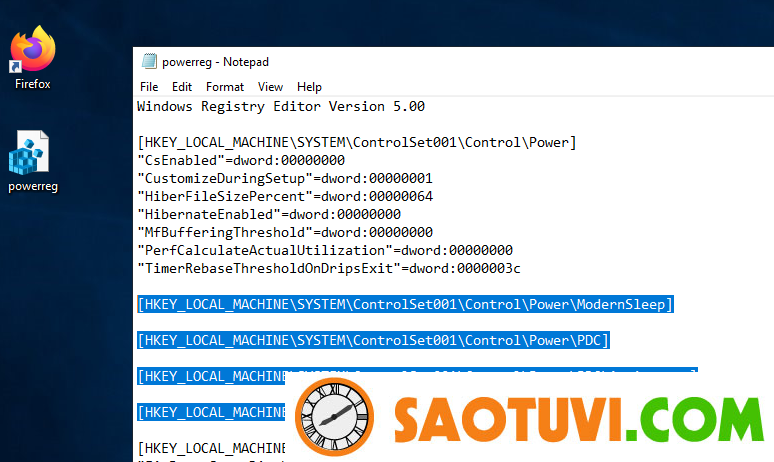Click the "CsEnabled" dword entry
The image size is (774, 462).
click(x=240, y=160)
